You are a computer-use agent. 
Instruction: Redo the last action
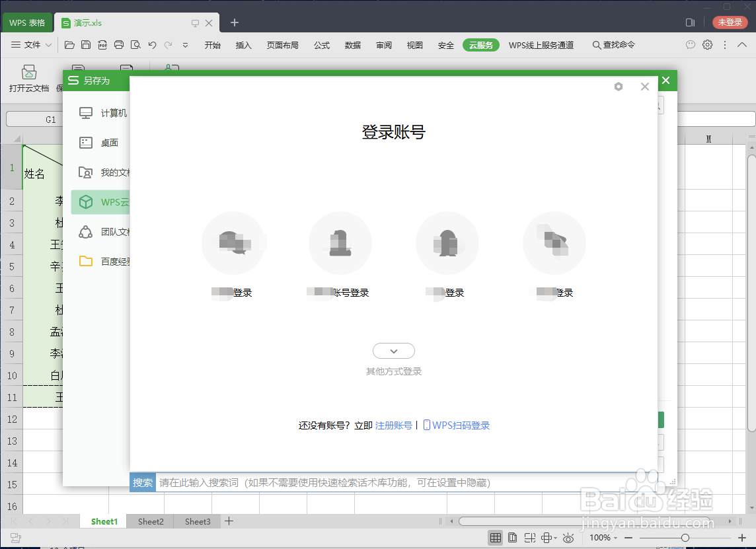pos(169,45)
